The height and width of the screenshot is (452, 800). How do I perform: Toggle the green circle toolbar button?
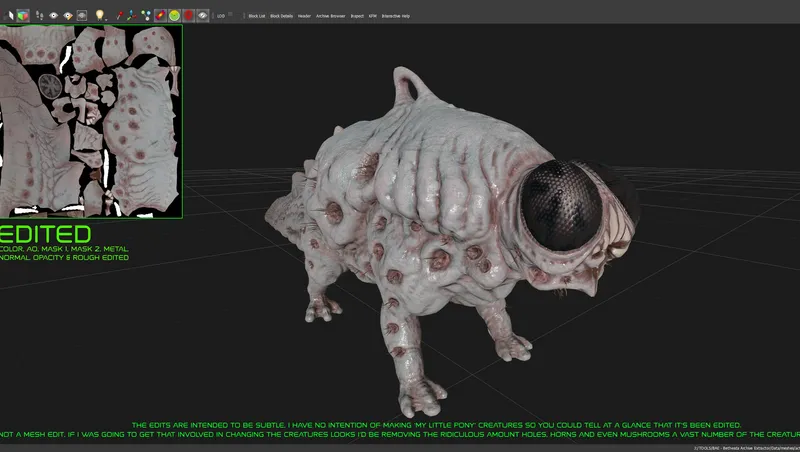(x=174, y=16)
